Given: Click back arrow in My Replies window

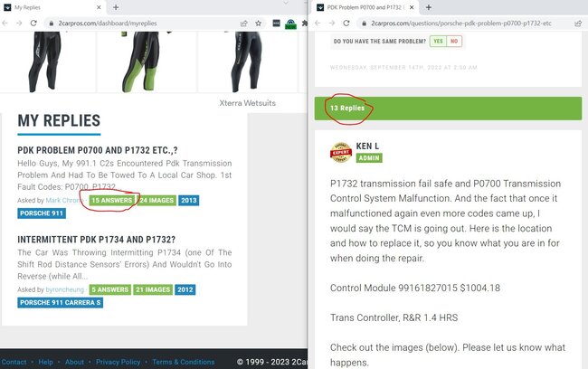Looking at the screenshot, I should point(5,24).
